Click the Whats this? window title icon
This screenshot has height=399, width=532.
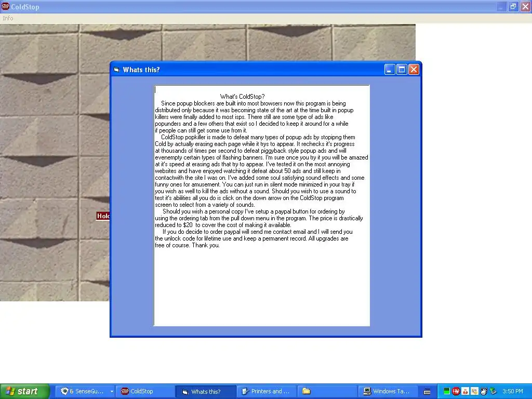pos(117,70)
